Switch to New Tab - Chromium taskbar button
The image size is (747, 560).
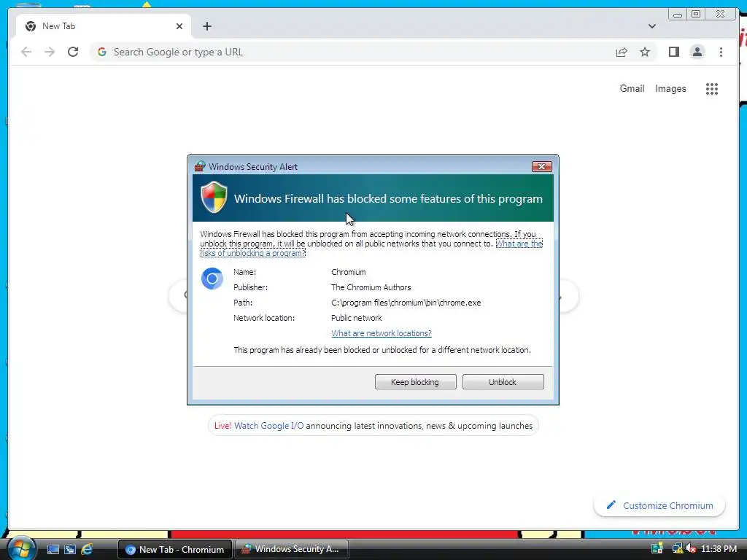pos(174,549)
